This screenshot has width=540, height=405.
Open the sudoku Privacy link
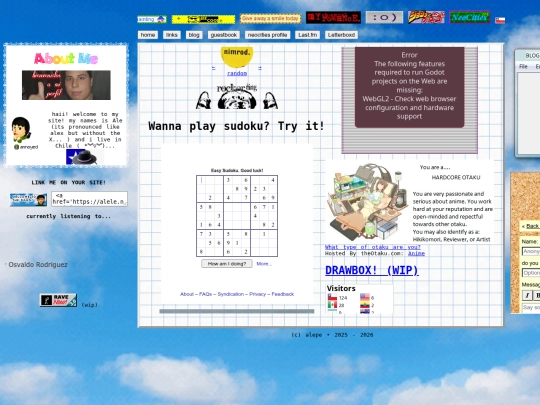coord(258,294)
